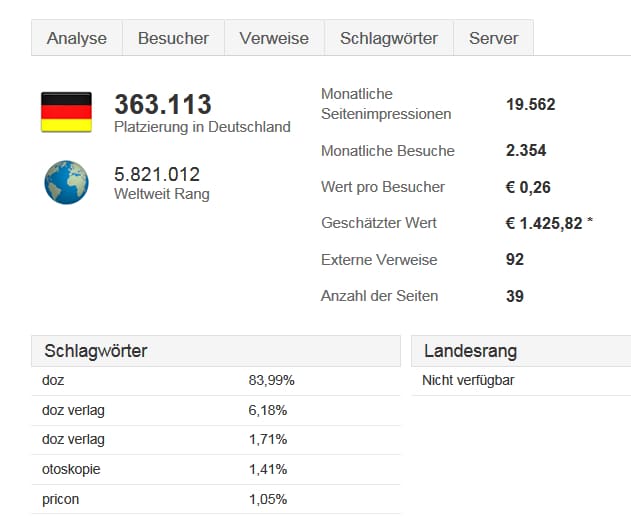Select the Monatliche Seitenimpressionen label
The height and width of the screenshot is (523, 631).
pos(385,104)
